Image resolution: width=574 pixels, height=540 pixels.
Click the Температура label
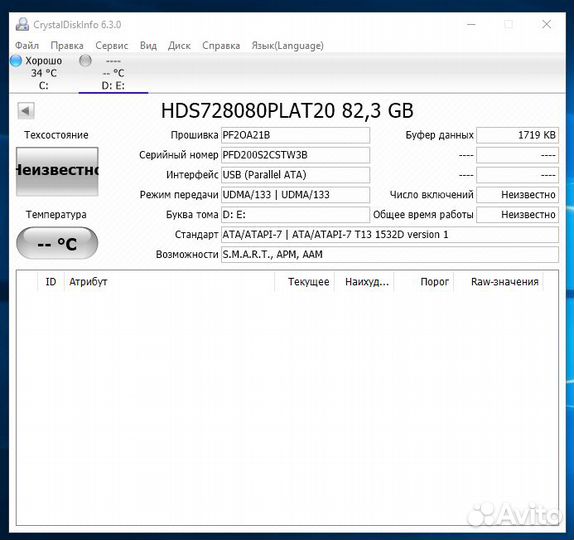[56, 215]
